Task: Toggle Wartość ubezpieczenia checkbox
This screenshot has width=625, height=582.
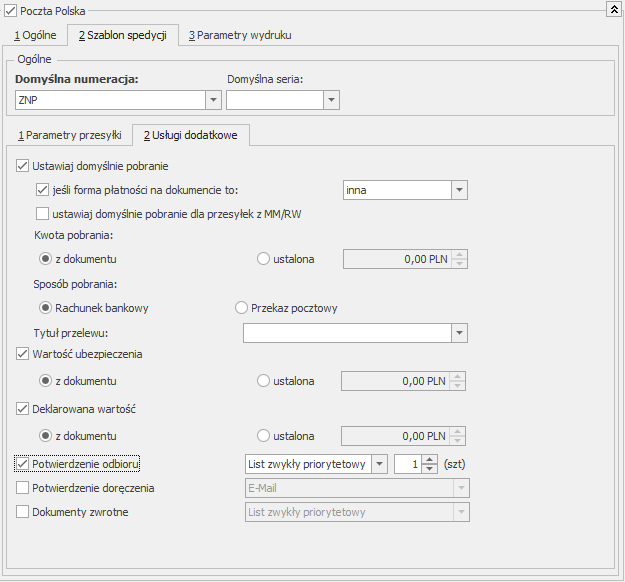Action: coord(22,354)
